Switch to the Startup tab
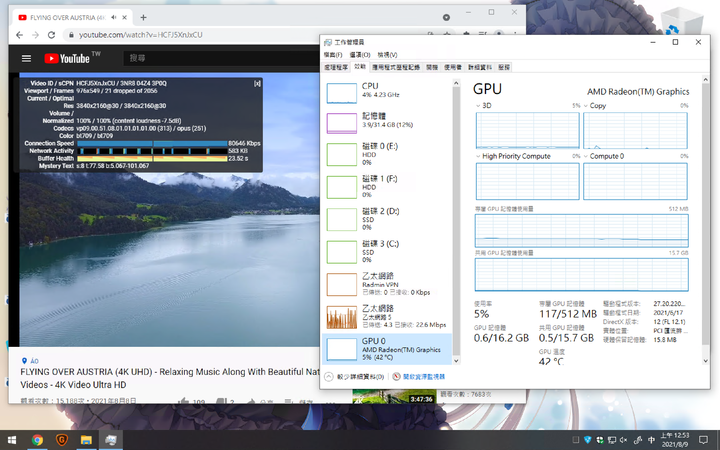Screen dimensions: 720x450 tap(432, 68)
